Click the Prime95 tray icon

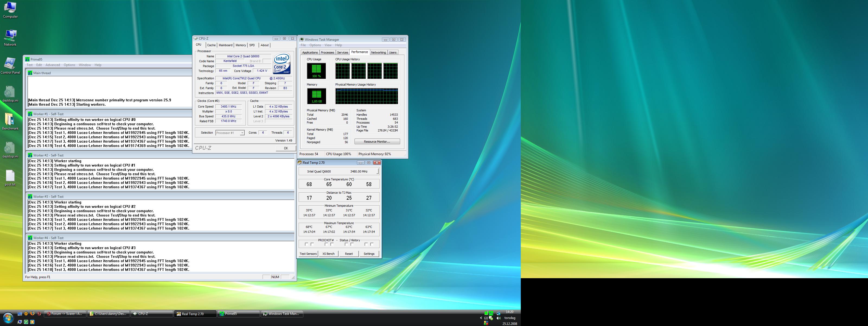click(x=491, y=313)
